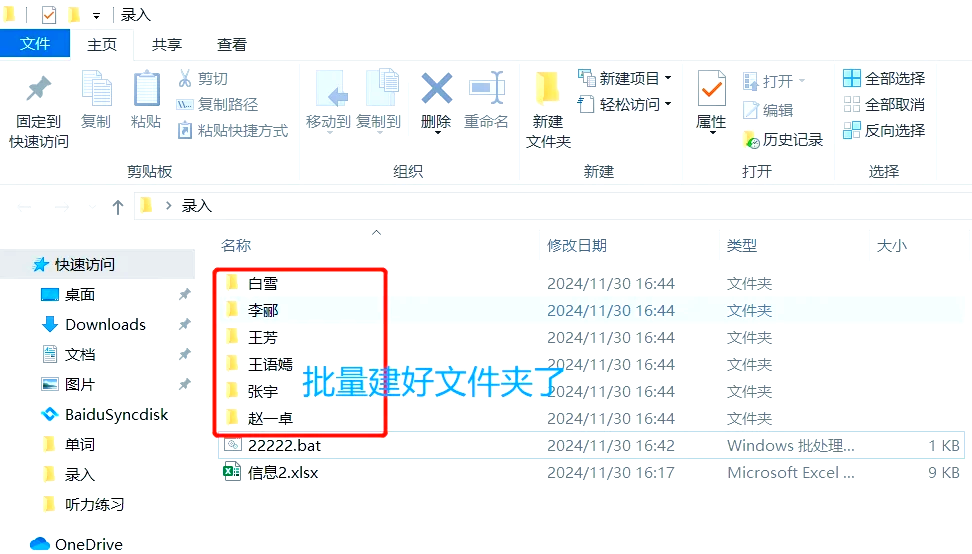Click 打开 open button in ribbon
This screenshot has width=972, height=554.
tap(774, 81)
